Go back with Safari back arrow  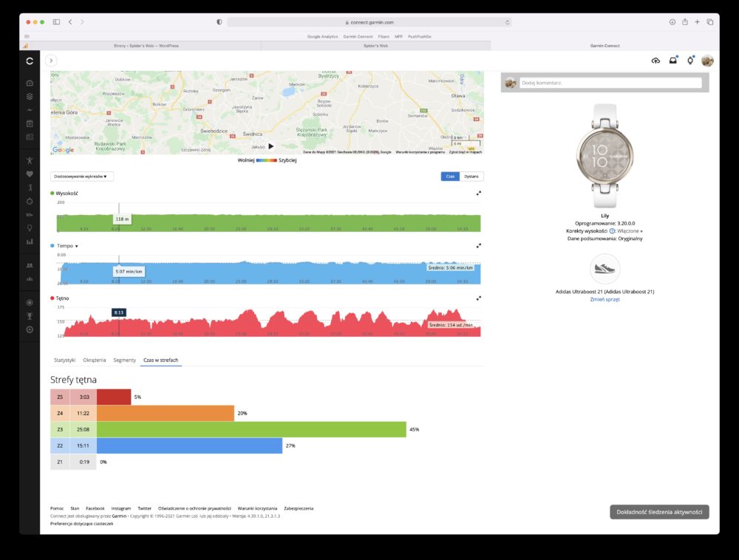coord(70,21)
